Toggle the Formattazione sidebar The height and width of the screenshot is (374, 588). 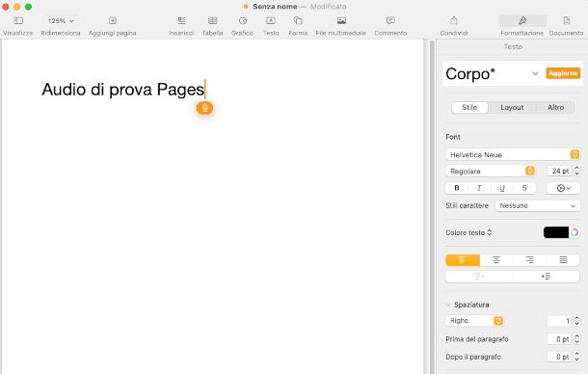(x=522, y=21)
